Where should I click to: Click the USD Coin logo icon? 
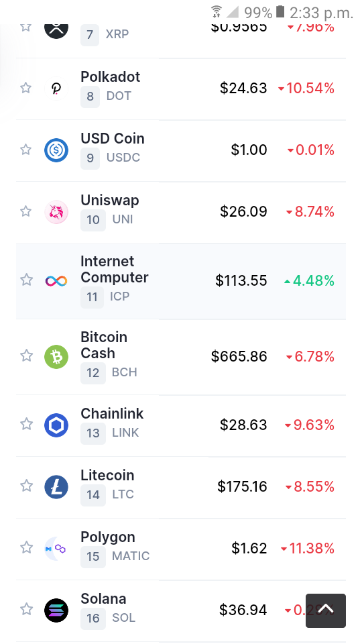point(56,150)
